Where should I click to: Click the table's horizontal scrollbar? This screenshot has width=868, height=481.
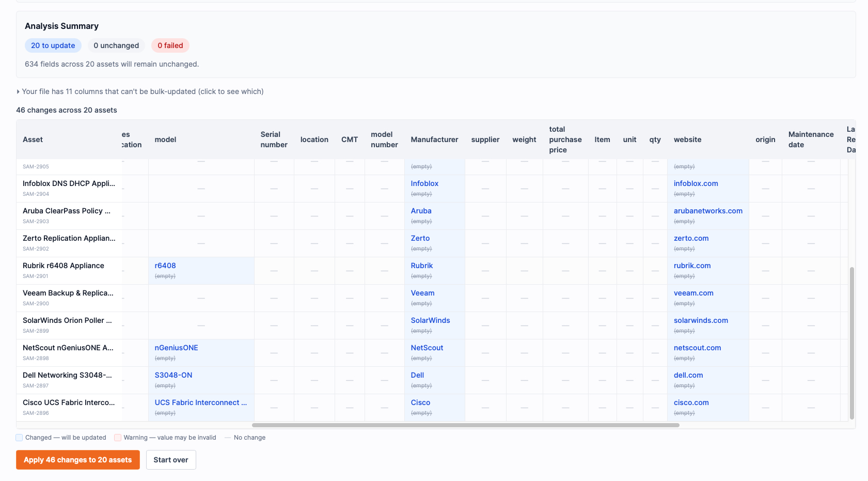[x=465, y=425]
